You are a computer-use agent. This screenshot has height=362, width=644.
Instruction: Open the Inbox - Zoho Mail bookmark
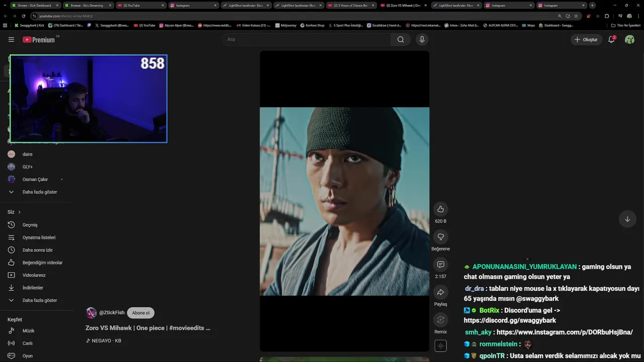point(461,25)
